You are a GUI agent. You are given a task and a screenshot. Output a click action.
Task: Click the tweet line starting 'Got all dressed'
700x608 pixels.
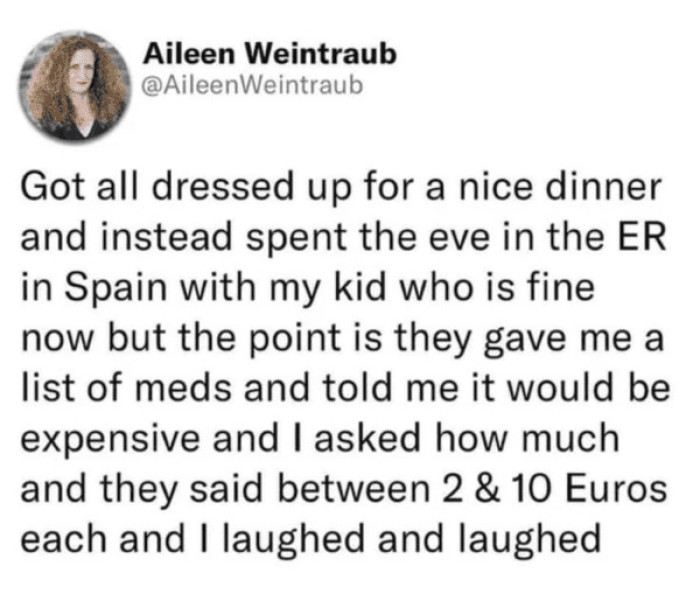pyautogui.click(x=341, y=187)
